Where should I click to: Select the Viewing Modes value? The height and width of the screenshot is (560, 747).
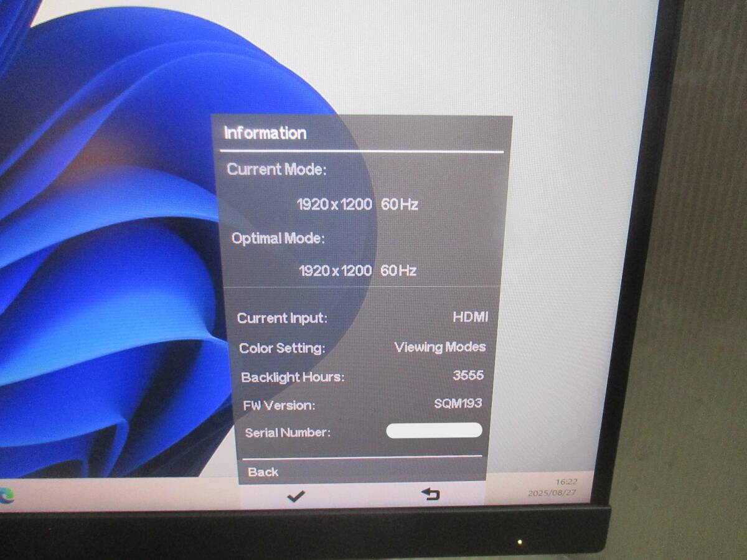click(x=440, y=347)
